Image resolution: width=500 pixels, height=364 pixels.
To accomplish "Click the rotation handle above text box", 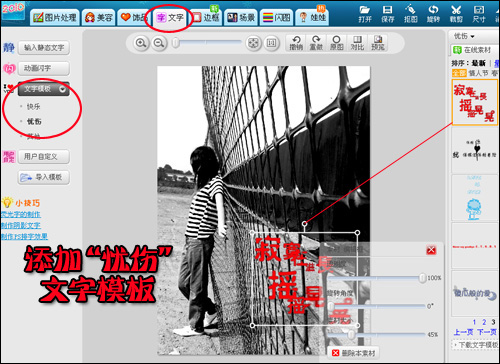I will 305,224.
